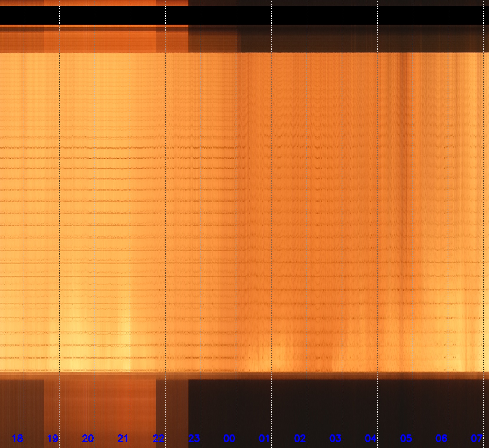Select the 07 hour label
Screen dimensions: 489x448
(x=477, y=439)
